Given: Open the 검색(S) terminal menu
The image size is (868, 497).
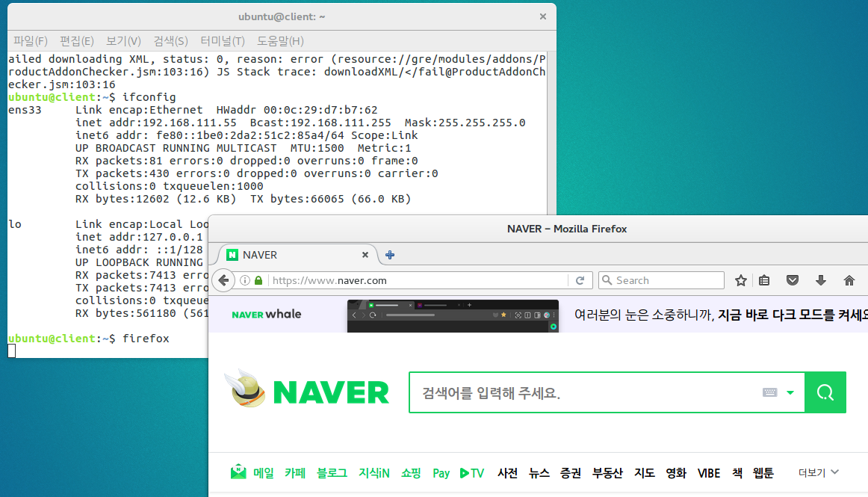Looking at the screenshot, I should (x=170, y=41).
